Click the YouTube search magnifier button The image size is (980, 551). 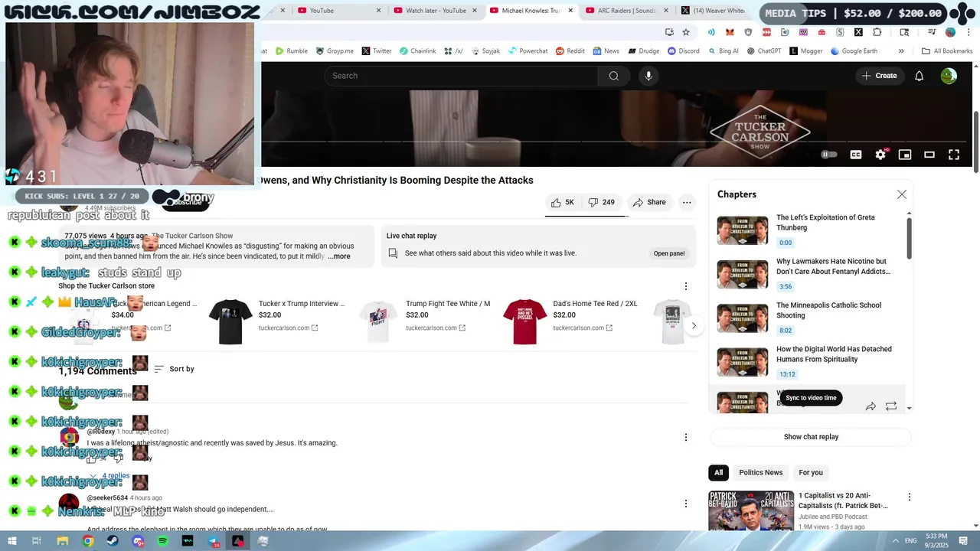coord(613,76)
